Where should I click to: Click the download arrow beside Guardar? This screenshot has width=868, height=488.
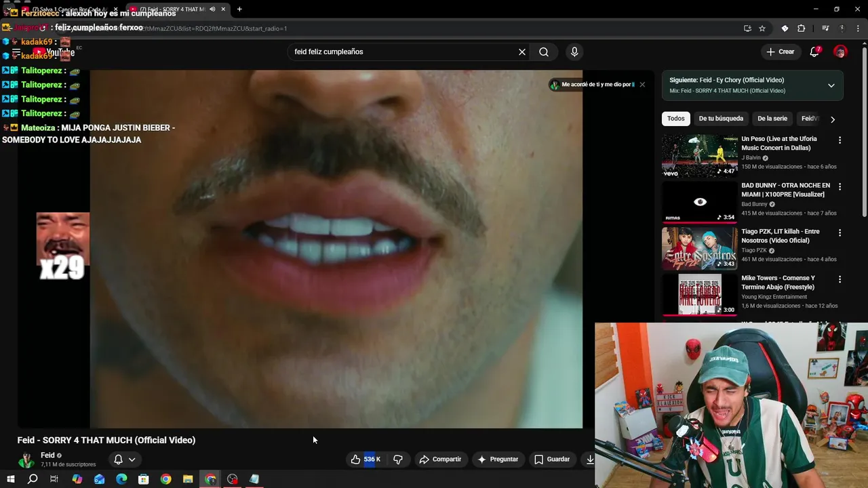pos(589,460)
